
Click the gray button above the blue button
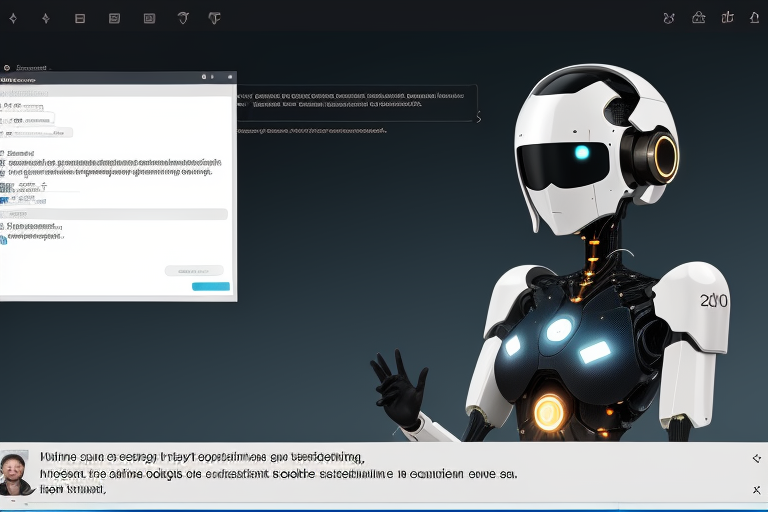(x=194, y=270)
